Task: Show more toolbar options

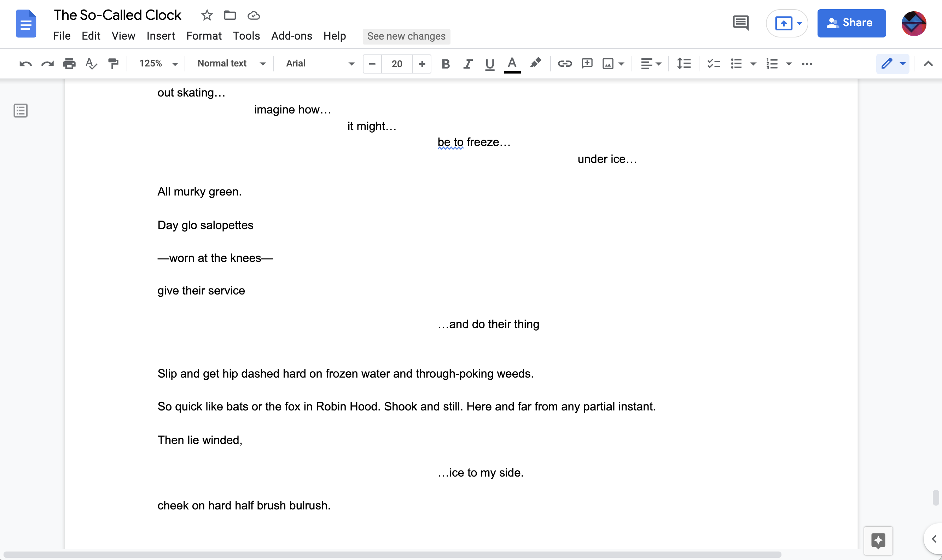Action: point(807,64)
